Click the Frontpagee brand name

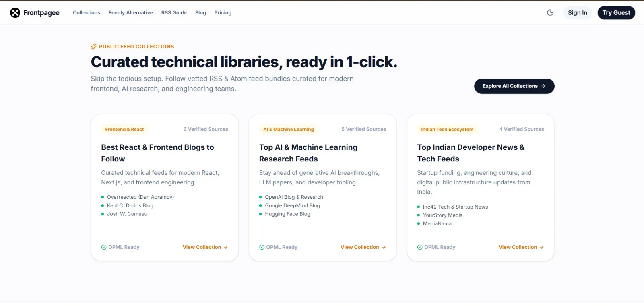(x=41, y=13)
